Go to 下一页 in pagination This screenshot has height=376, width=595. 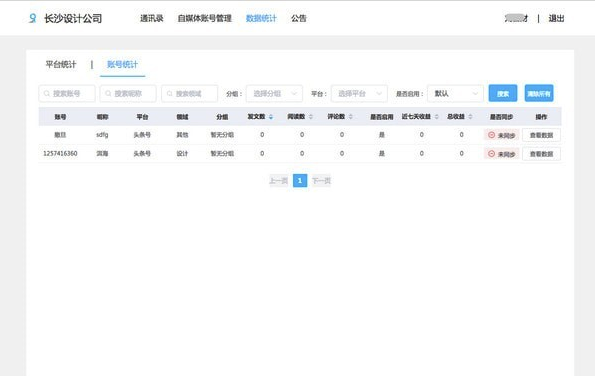[321, 181]
